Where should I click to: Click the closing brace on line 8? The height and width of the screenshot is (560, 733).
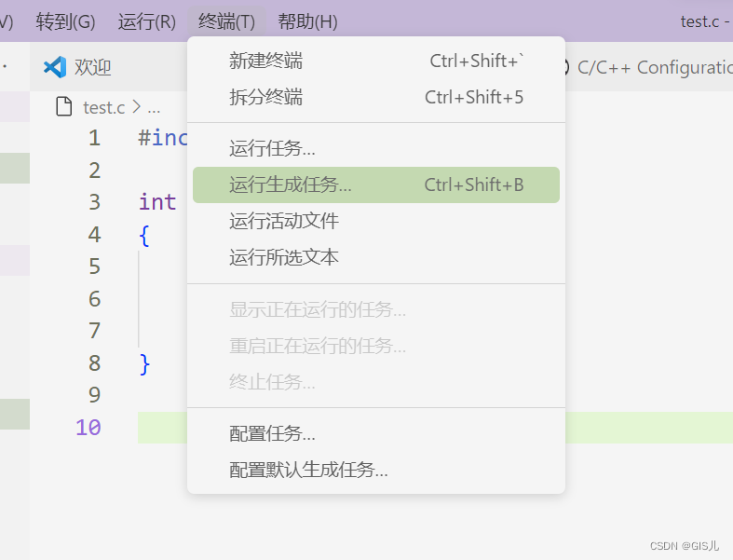pos(144,364)
